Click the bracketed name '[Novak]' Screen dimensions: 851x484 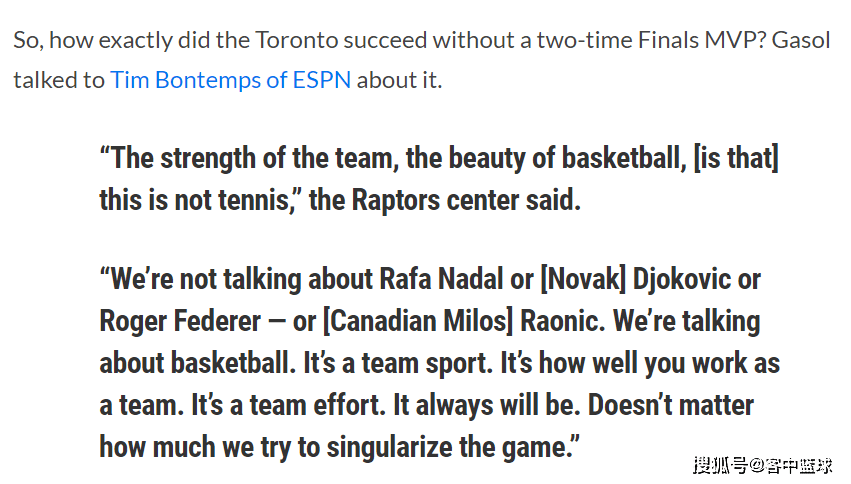tap(583, 279)
